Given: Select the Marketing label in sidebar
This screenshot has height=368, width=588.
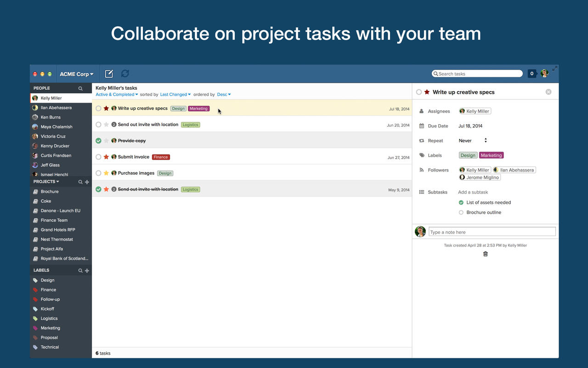Looking at the screenshot, I should (50, 328).
